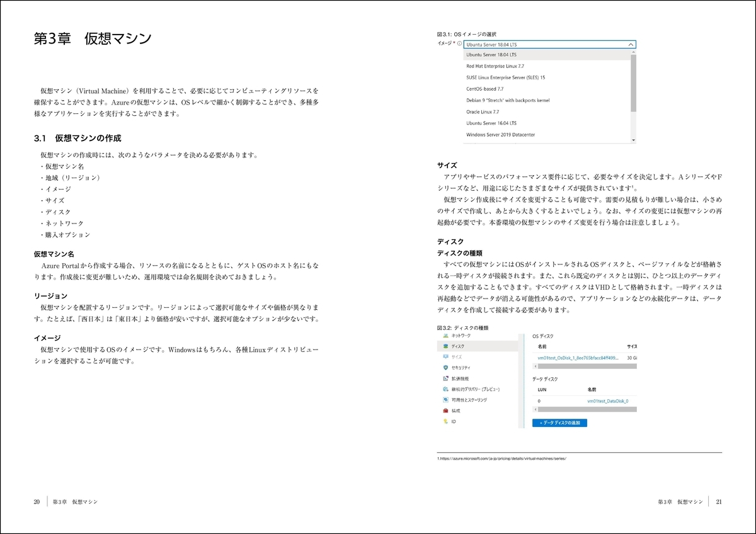This screenshot has height=534, width=756.
Task: Select Ubuntu Server 18.04 LTS in the list
Action: pyautogui.click(x=546, y=55)
